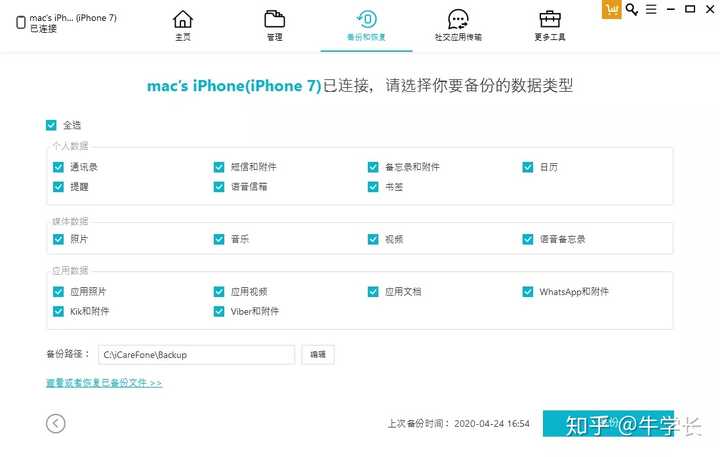
Task: Uncheck the 通讯录 contacts checkbox
Action: click(x=58, y=167)
